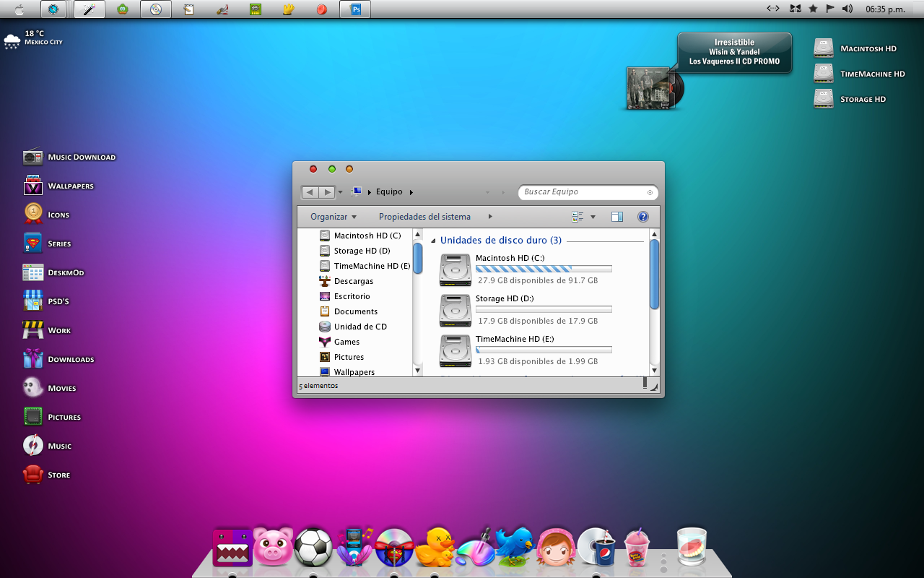Click the star icon in system tray
Viewport: 924px width, 578px height.
(x=813, y=9)
